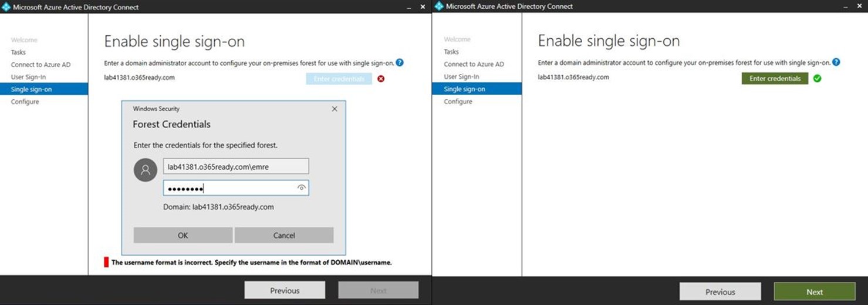Select Single sign-on in left sidebar
The height and width of the screenshot is (305, 868).
point(44,89)
